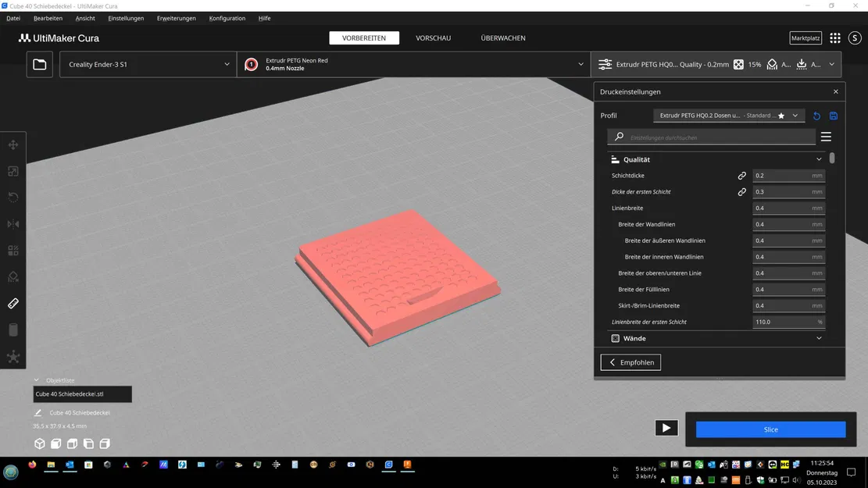868x488 pixels.
Task: Open the Profil dropdown list
Action: [728, 116]
